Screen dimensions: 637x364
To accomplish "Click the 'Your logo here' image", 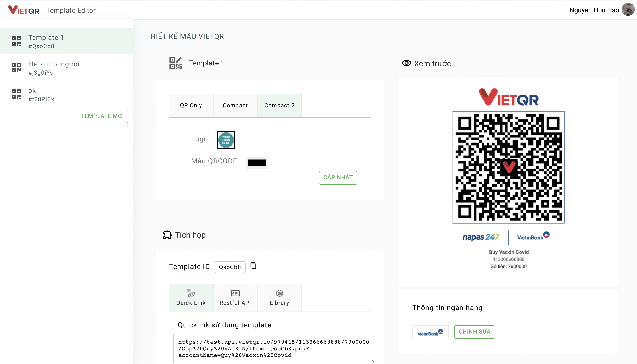I will tap(226, 140).
